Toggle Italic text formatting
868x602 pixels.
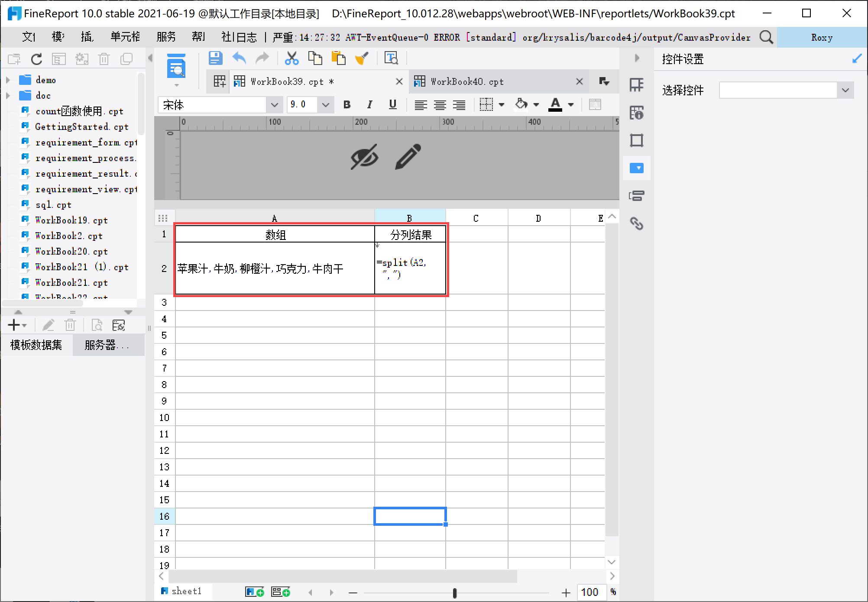click(369, 105)
